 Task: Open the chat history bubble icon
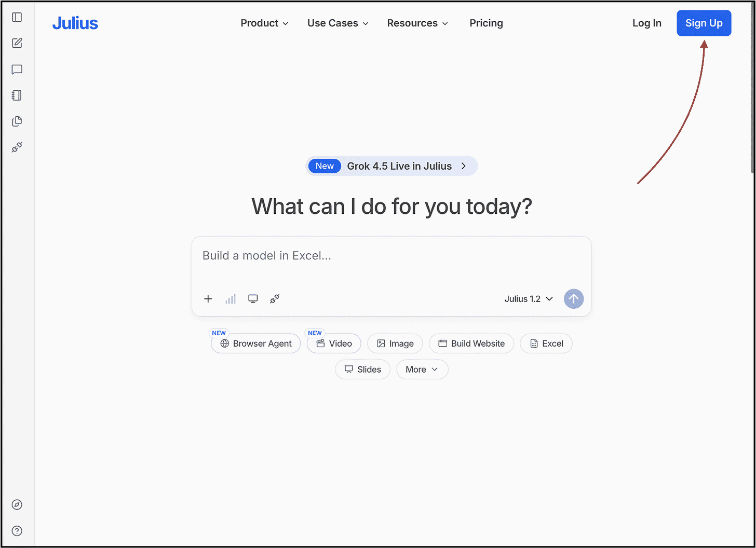tap(17, 70)
